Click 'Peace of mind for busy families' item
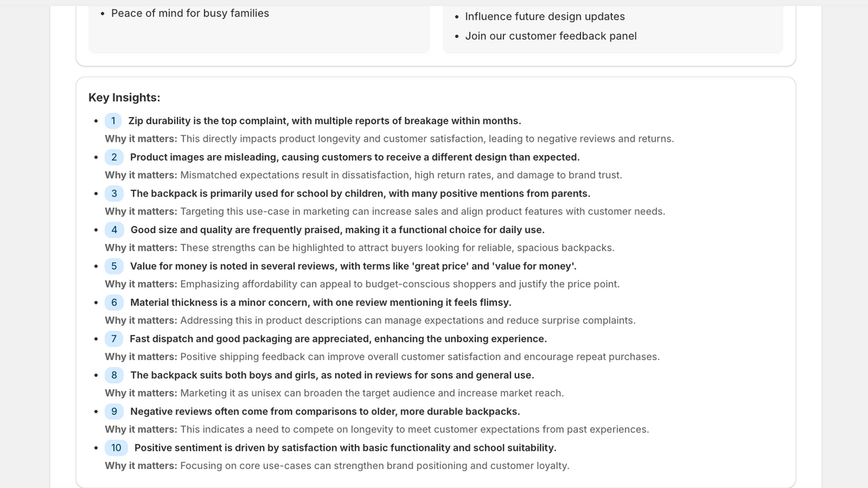The image size is (868, 488). pos(190,13)
